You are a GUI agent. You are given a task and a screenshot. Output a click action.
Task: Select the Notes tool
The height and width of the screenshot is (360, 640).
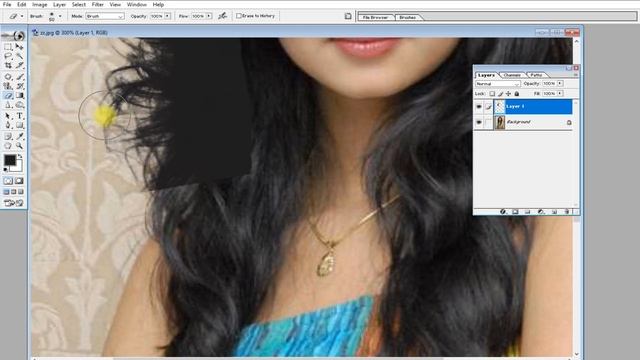click(x=8, y=136)
